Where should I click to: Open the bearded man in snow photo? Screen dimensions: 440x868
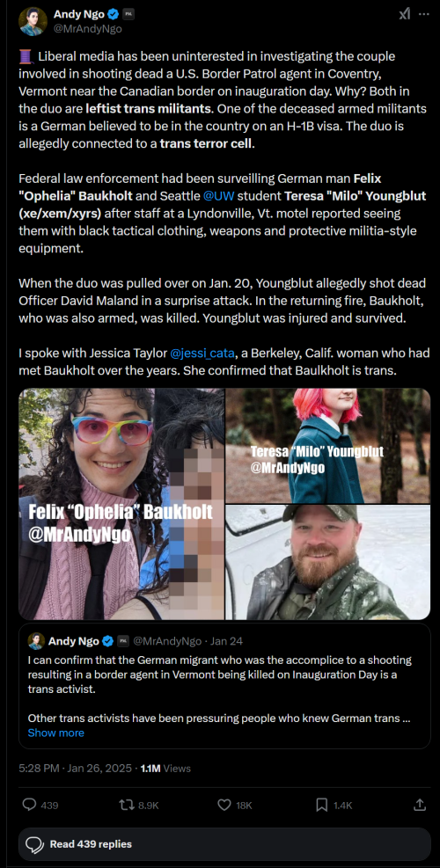point(328,562)
